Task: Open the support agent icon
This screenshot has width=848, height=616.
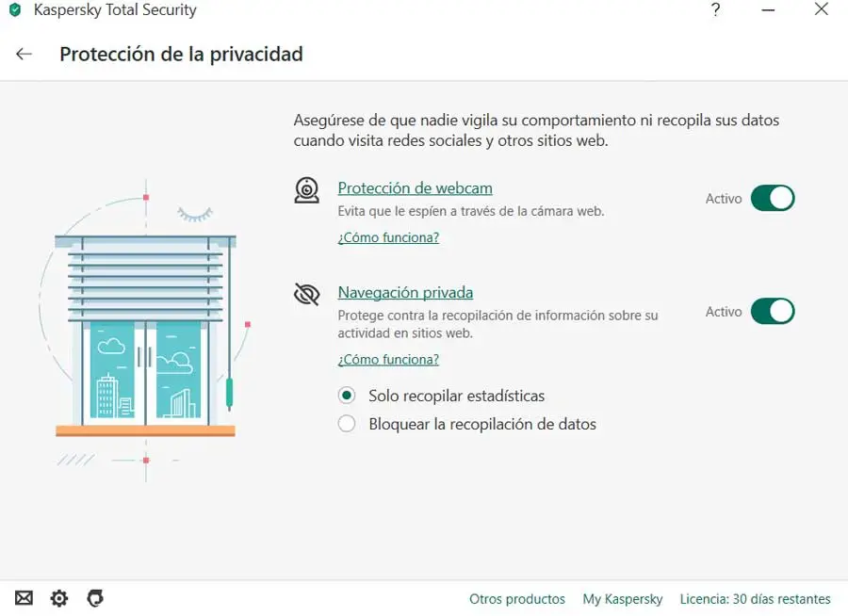Action: click(x=95, y=597)
